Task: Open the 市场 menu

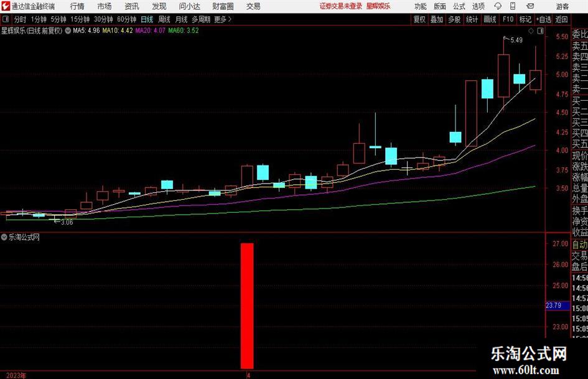Action: tap(105, 6)
